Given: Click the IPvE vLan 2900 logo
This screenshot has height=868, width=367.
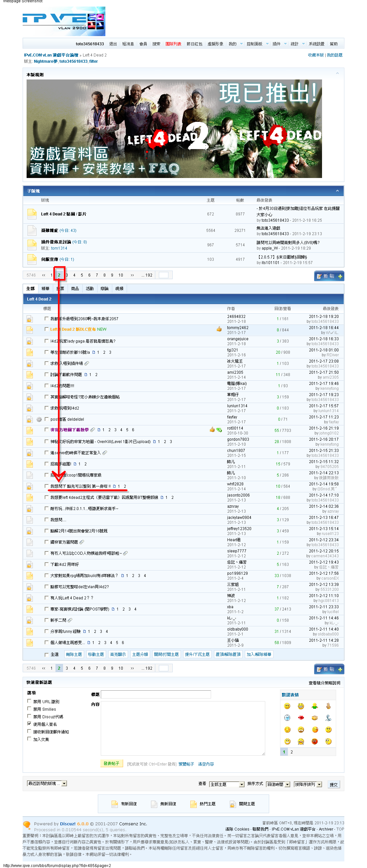Looking at the screenshot, I should click(64, 21).
